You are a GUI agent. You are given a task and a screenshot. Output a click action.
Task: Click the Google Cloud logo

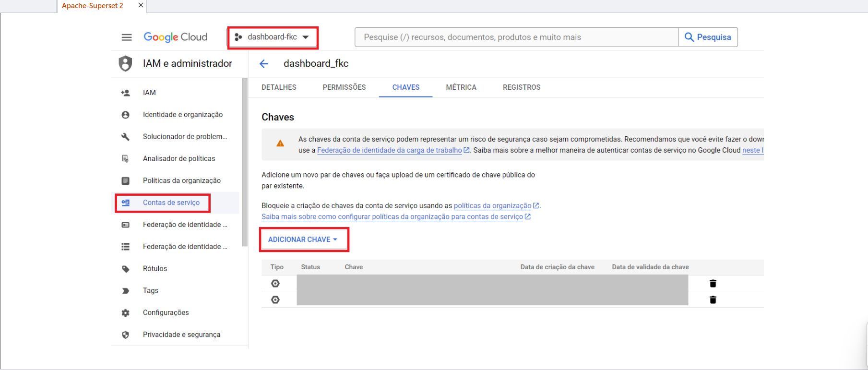176,37
